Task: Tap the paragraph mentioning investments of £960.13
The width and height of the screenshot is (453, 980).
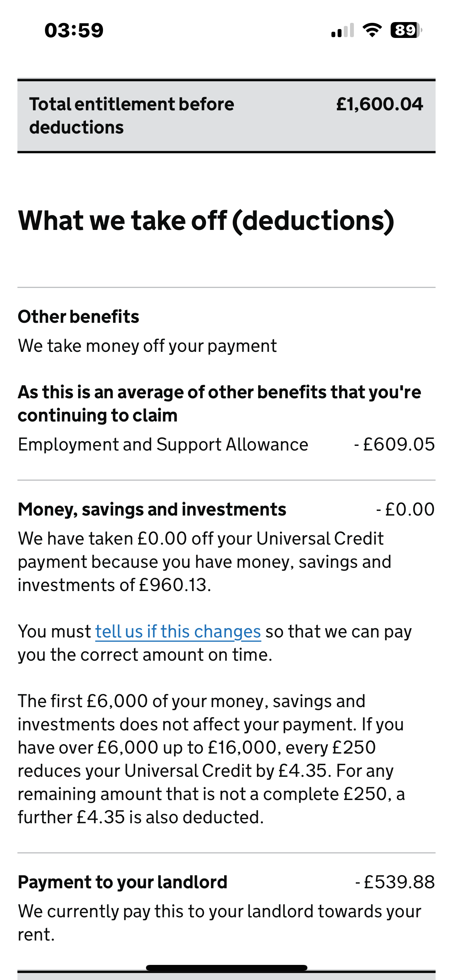Action: coord(204,562)
